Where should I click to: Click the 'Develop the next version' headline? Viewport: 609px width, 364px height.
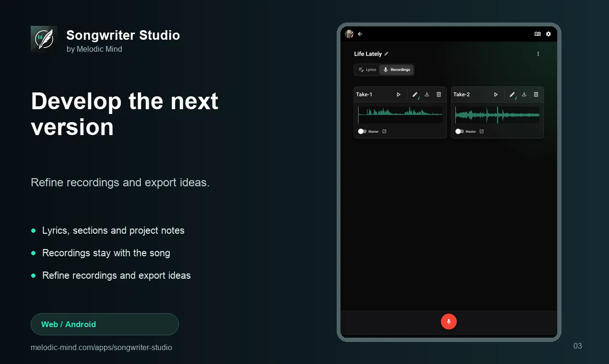[125, 114]
